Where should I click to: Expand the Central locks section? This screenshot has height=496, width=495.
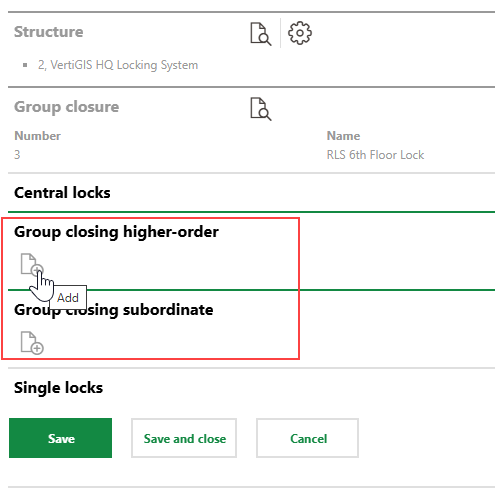[62, 193]
